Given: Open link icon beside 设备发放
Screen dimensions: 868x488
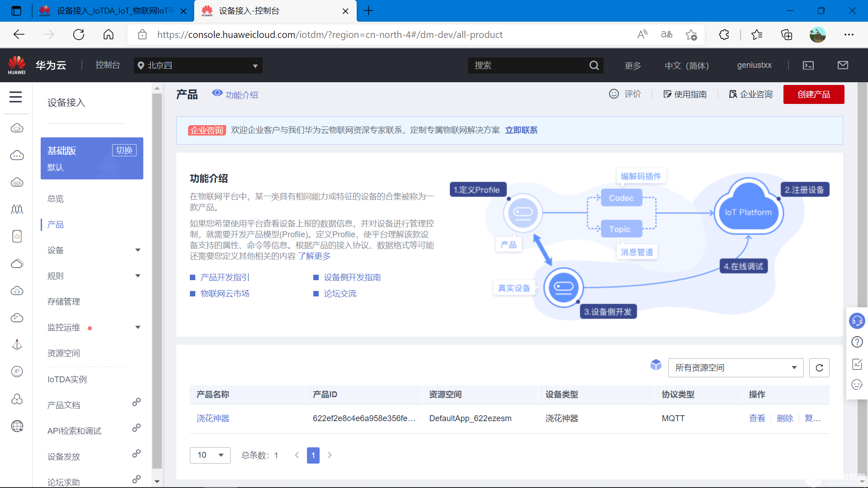Looking at the screenshot, I should tap(136, 454).
